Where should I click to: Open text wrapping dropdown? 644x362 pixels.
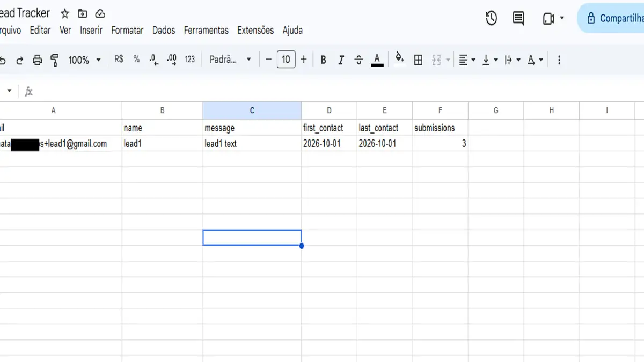coord(513,60)
